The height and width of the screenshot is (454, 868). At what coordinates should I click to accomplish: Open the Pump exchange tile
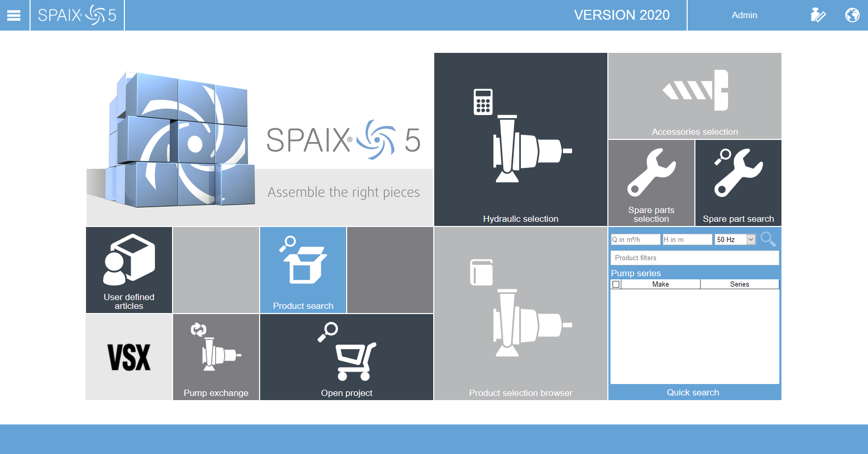(216, 357)
